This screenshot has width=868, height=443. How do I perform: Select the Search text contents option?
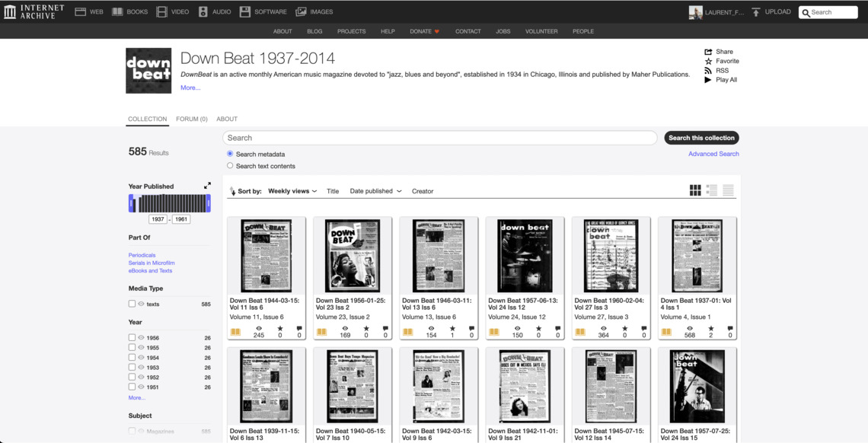230,166
